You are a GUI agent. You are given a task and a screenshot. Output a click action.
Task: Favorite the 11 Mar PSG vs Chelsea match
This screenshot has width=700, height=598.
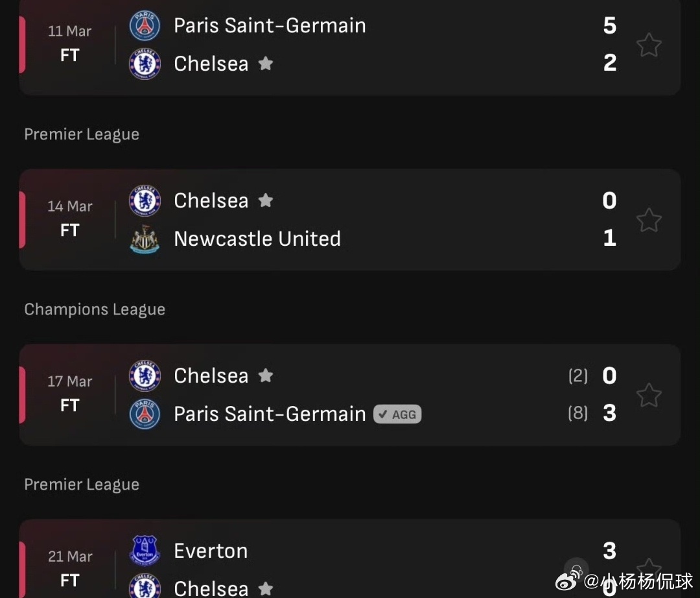coord(648,45)
